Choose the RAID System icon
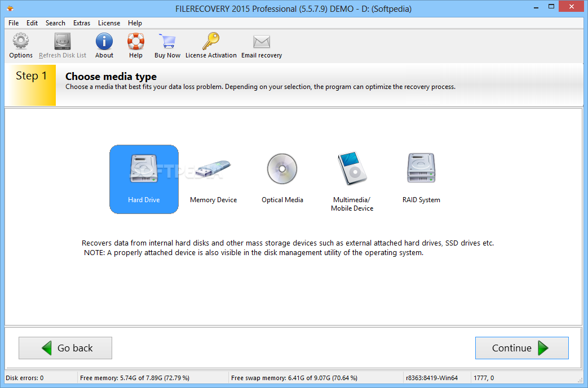 (421, 168)
